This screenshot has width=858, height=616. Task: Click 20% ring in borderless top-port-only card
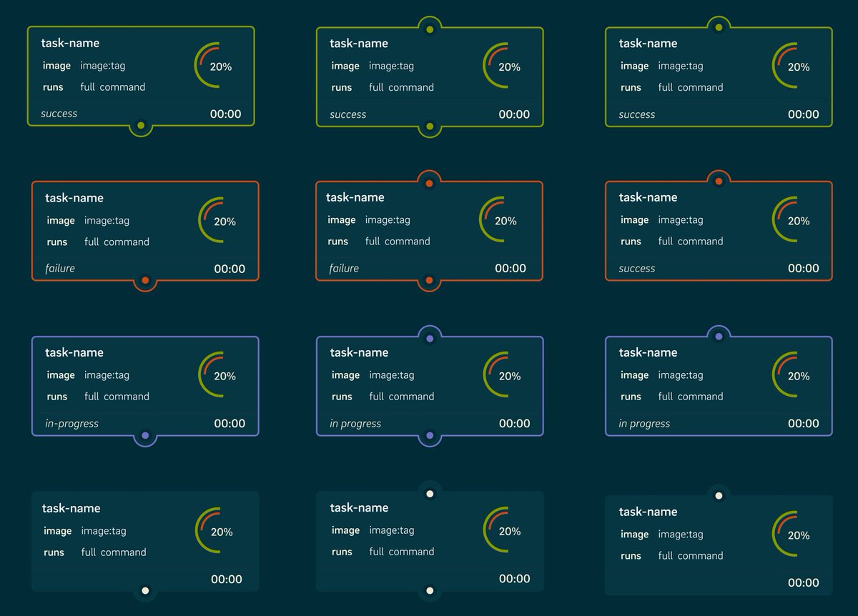click(792, 535)
